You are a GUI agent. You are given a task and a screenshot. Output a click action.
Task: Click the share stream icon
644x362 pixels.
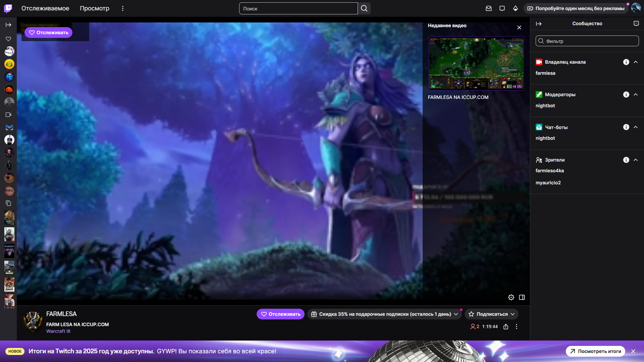tap(506, 326)
